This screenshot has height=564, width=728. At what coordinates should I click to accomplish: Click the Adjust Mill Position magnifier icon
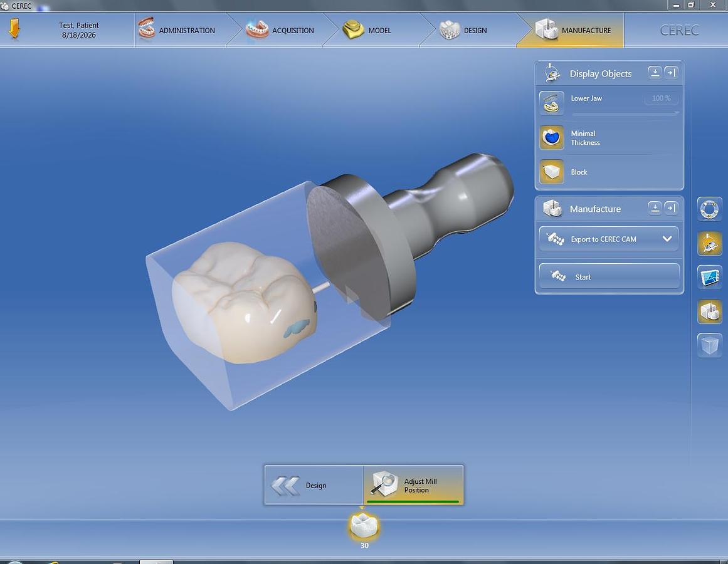coord(384,483)
